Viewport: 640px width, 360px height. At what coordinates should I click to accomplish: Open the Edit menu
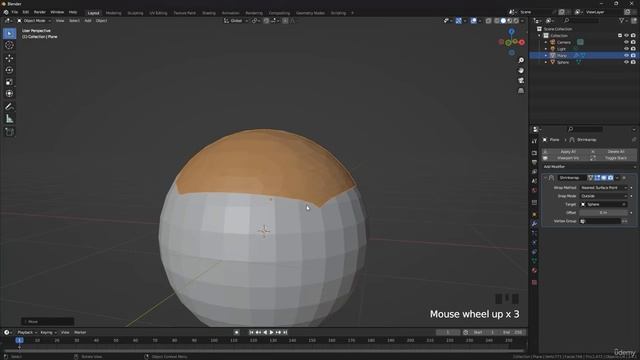tap(26, 12)
